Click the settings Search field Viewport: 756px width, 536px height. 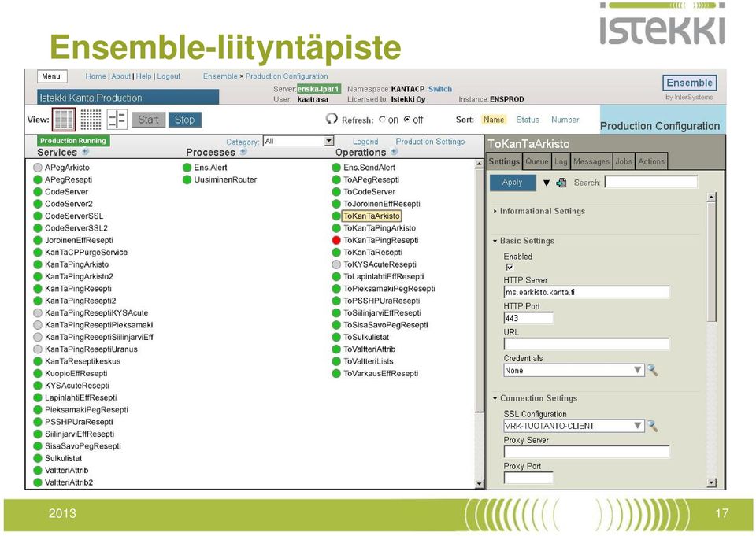click(x=651, y=182)
